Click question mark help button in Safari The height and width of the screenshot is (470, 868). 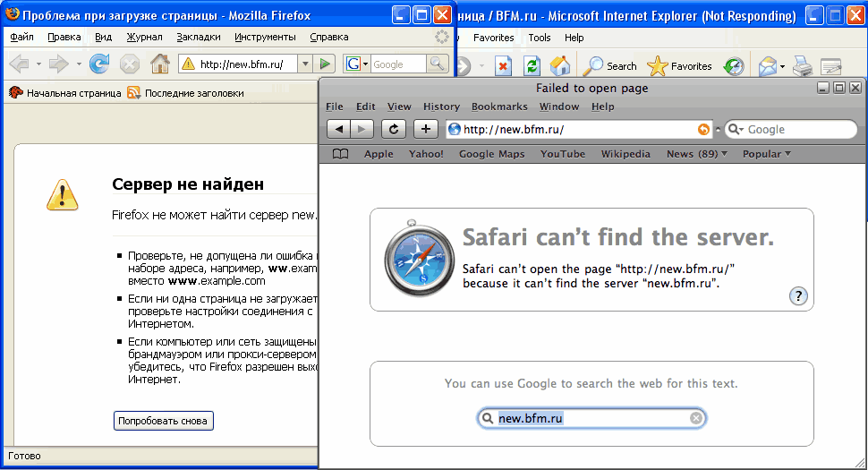797,296
